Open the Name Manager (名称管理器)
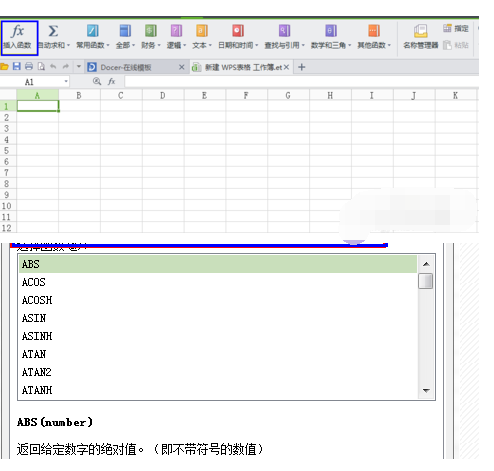The width and height of the screenshot is (494, 471). point(421,37)
